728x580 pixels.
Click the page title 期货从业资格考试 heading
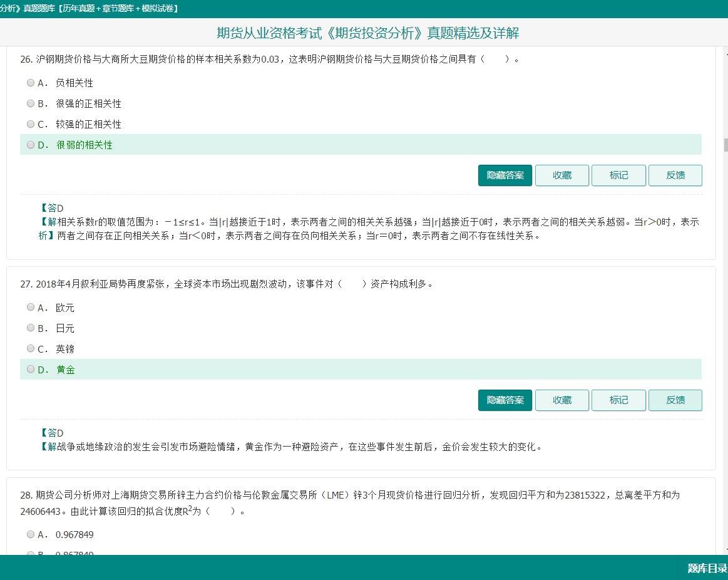coord(367,33)
